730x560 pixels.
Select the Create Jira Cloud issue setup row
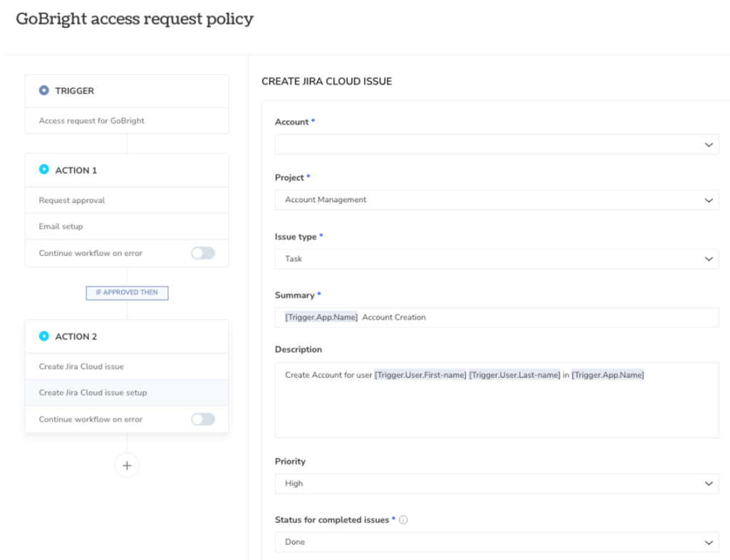(127, 393)
